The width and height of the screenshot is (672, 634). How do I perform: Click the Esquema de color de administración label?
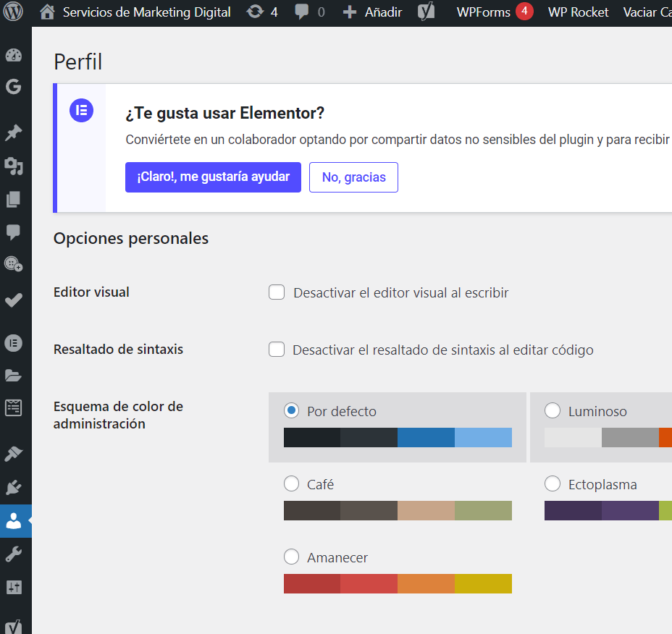pyautogui.click(x=118, y=415)
